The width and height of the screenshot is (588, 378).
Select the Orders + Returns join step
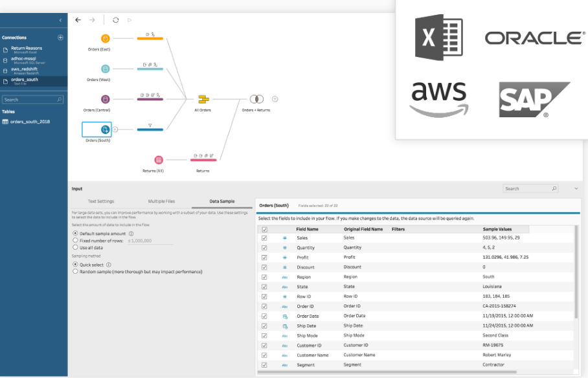[x=256, y=98]
